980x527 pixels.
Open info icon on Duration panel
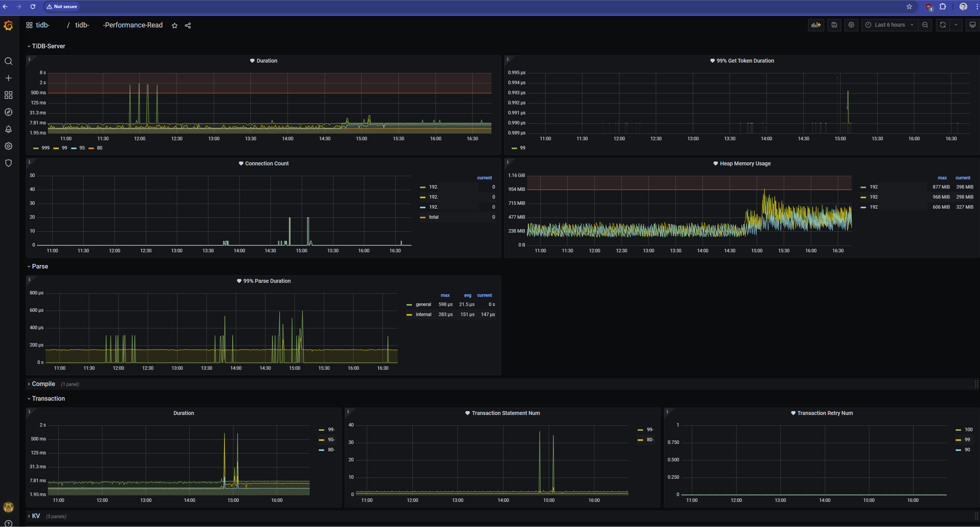tap(29, 59)
